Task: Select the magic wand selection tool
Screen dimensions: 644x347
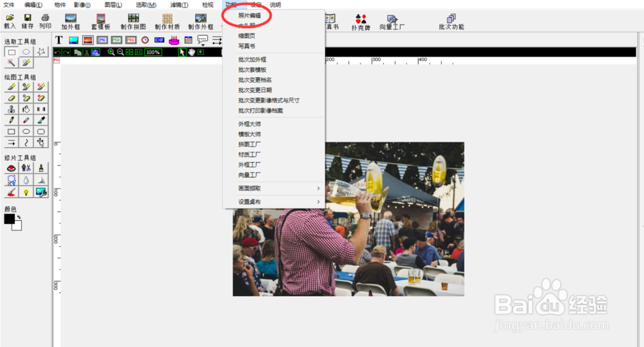Action: tap(12, 63)
